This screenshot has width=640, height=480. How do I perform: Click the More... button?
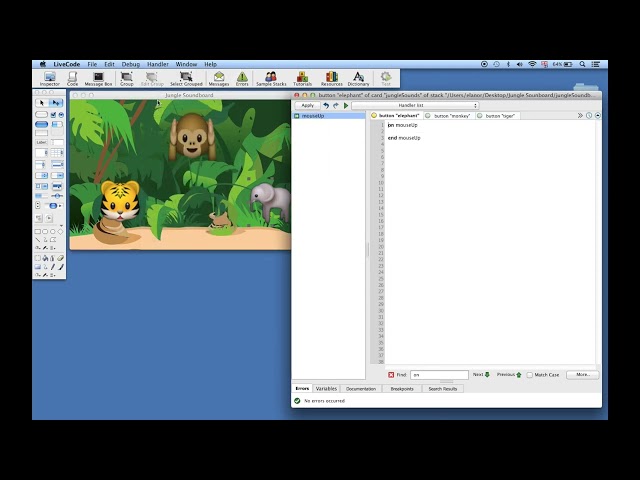(583, 375)
